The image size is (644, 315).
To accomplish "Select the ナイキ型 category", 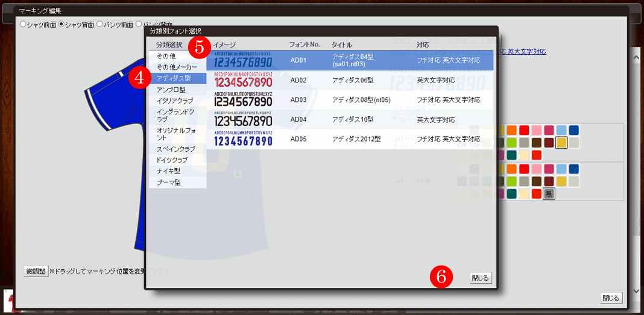I will (177, 170).
